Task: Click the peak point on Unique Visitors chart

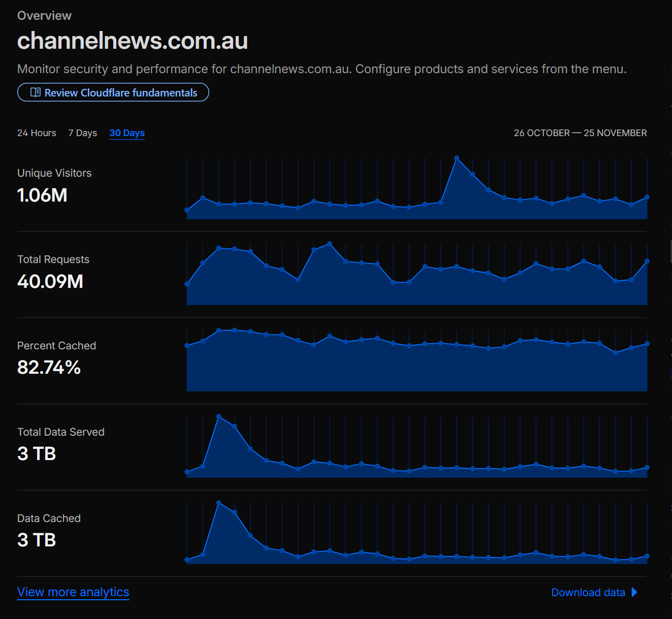Action: point(457,158)
